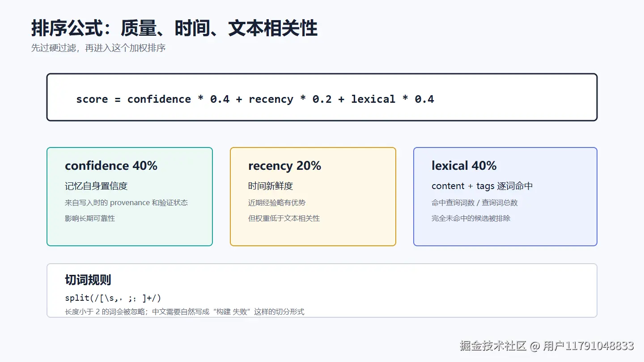Click text 时间新鲜度
Screen dimensions: 644x362
tap(271, 186)
